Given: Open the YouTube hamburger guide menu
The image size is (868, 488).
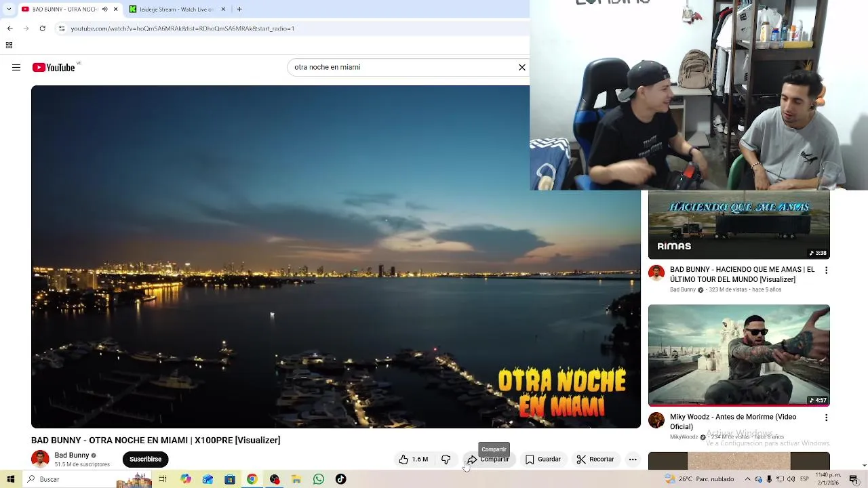Looking at the screenshot, I should (16, 67).
